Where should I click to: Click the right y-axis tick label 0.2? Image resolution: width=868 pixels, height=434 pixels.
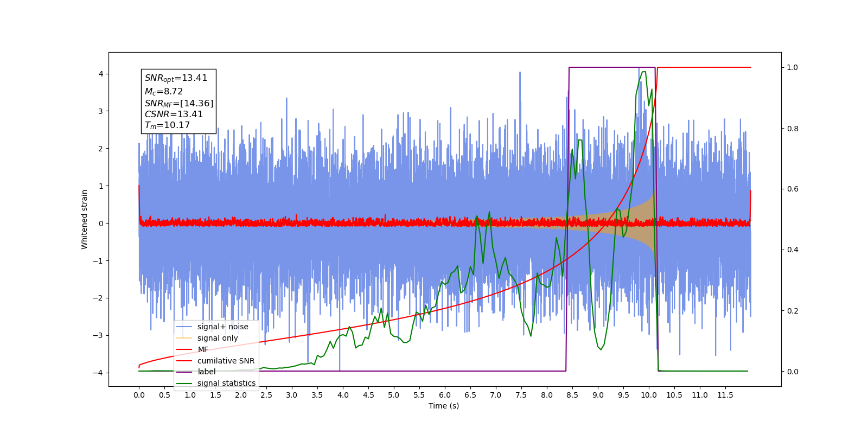793,311
